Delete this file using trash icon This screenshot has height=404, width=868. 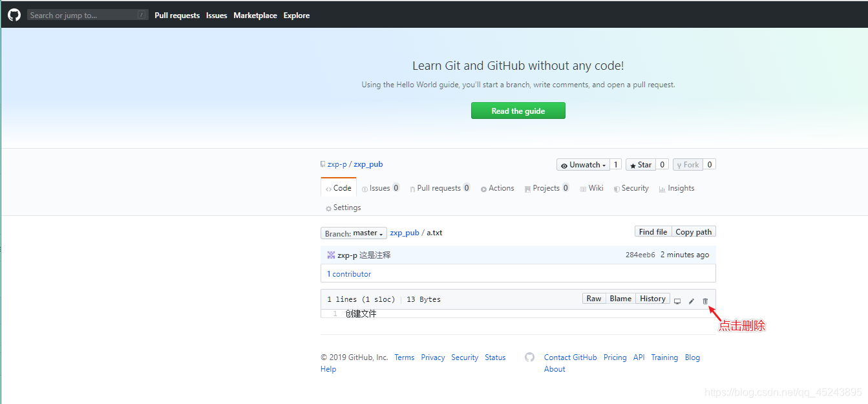tap(705, 301)
